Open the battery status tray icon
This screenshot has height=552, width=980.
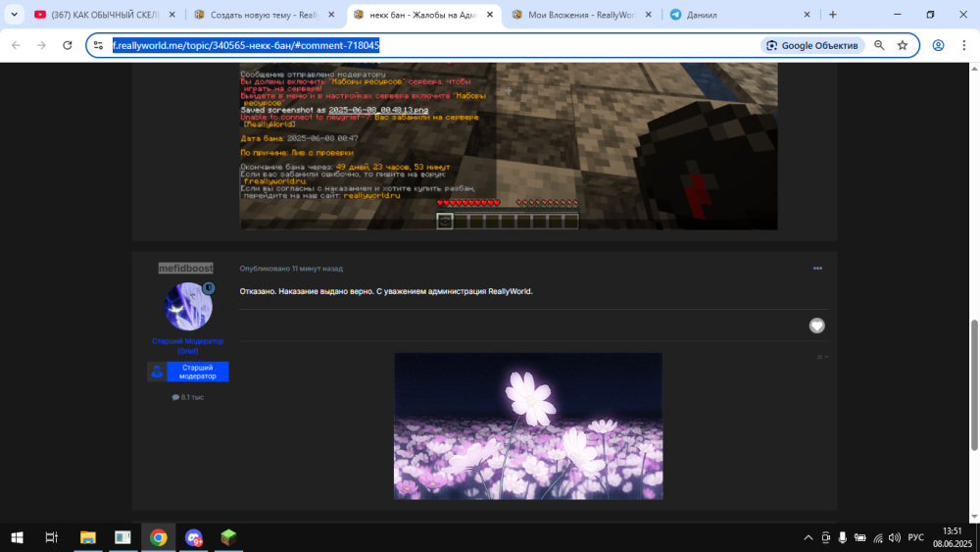coord(860,537)
